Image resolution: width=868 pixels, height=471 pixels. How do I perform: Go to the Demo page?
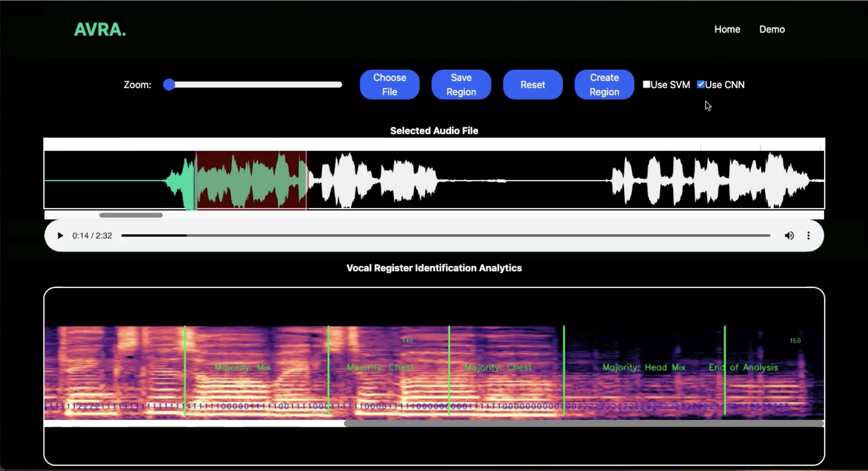(772, 29)
